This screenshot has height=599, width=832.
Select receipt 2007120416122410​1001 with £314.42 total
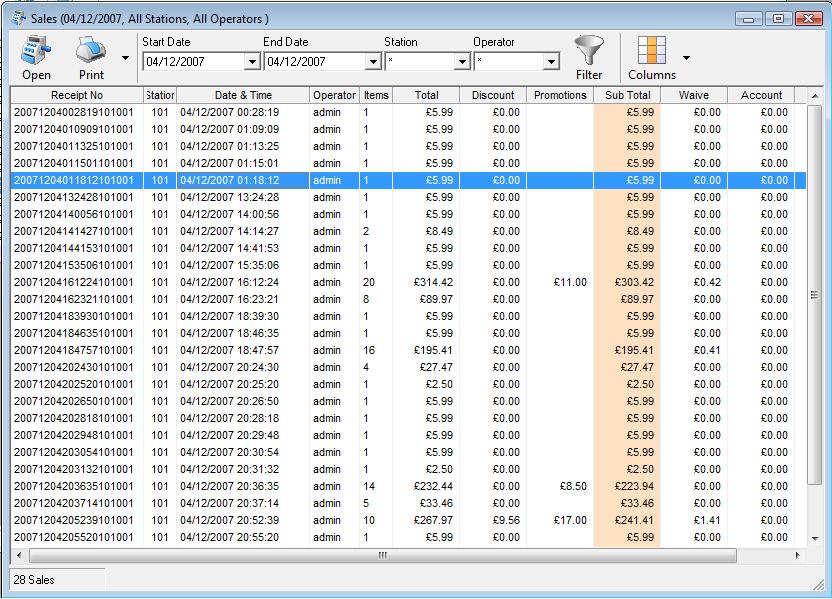(73, 282)
